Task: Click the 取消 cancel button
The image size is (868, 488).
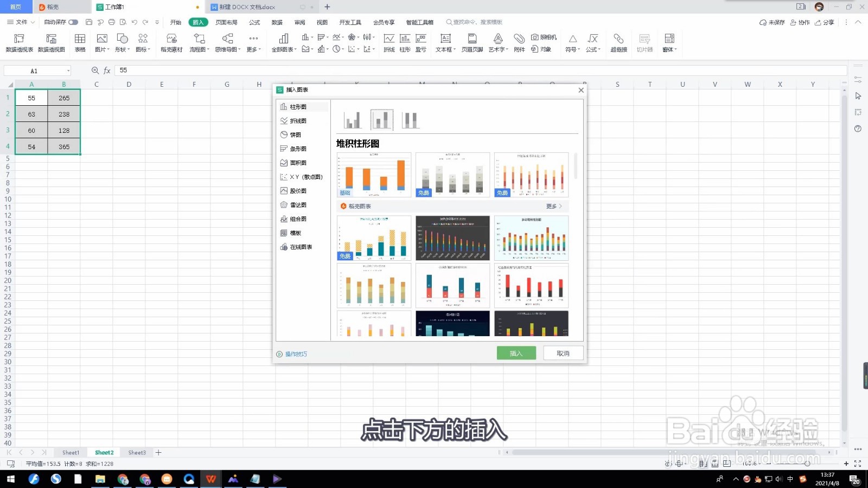Action: (x=563, y=353)
